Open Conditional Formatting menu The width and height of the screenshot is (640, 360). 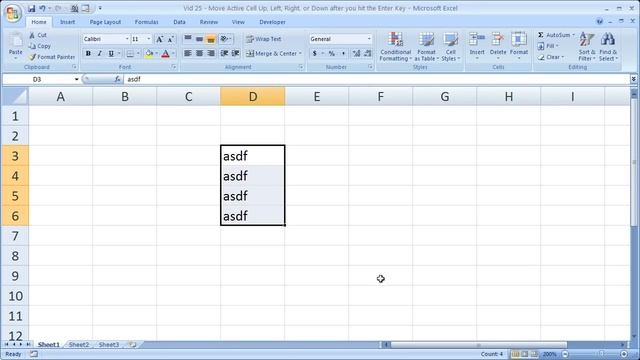[396, 47]
